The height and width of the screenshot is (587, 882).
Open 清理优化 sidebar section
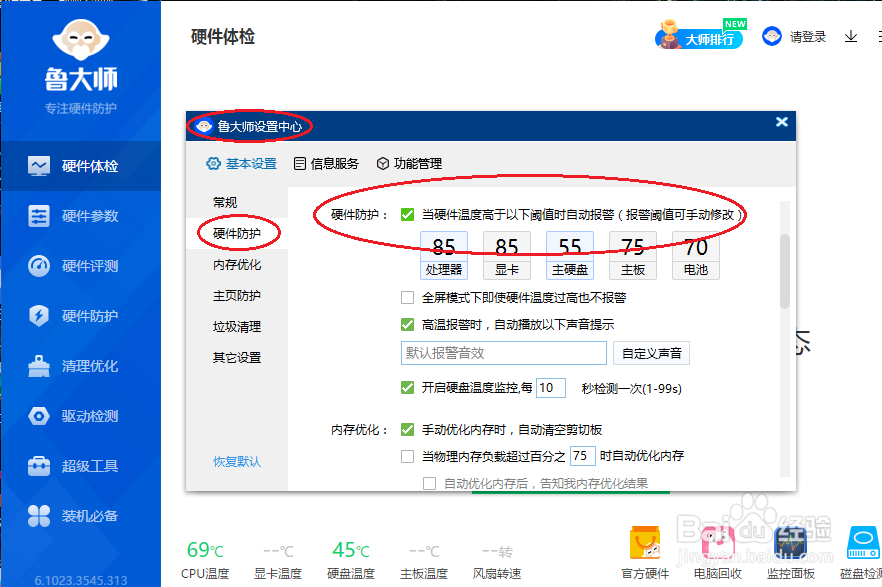pos(80,366)
